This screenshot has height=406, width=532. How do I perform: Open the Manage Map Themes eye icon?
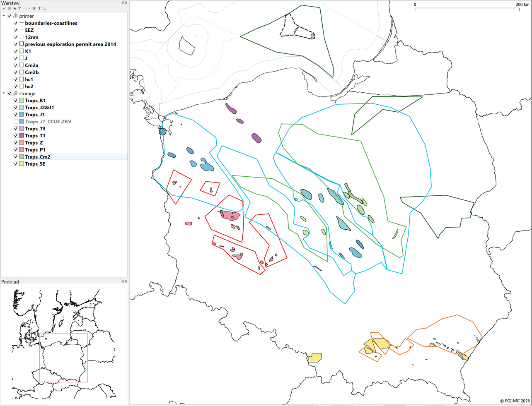[15, 8]
